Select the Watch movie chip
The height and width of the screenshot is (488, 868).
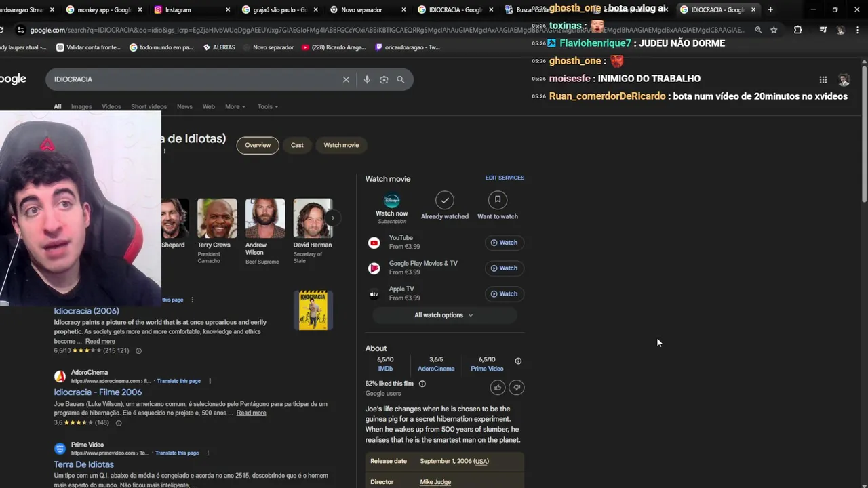(341, 145)
